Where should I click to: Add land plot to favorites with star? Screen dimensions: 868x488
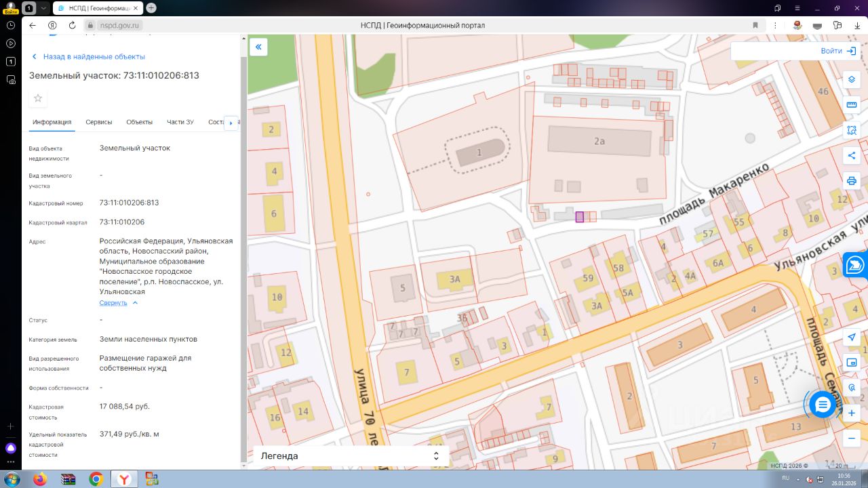(38, 98)
